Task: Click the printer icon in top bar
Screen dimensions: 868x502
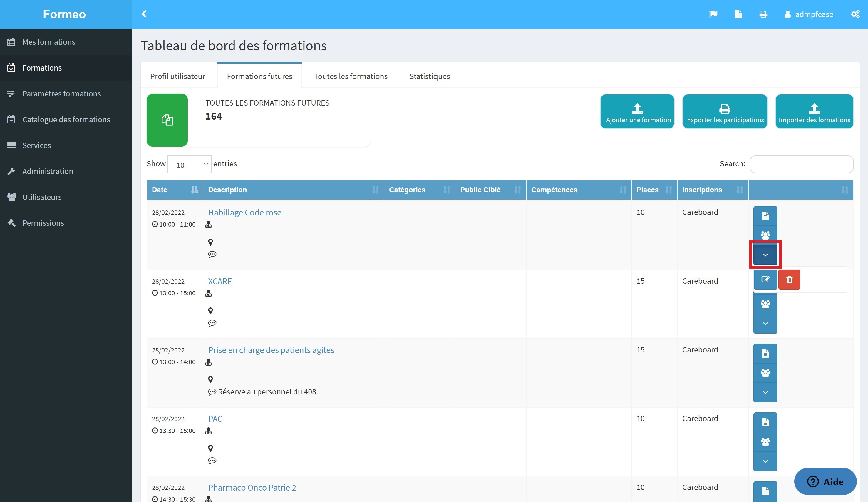Action: point(763,14)
